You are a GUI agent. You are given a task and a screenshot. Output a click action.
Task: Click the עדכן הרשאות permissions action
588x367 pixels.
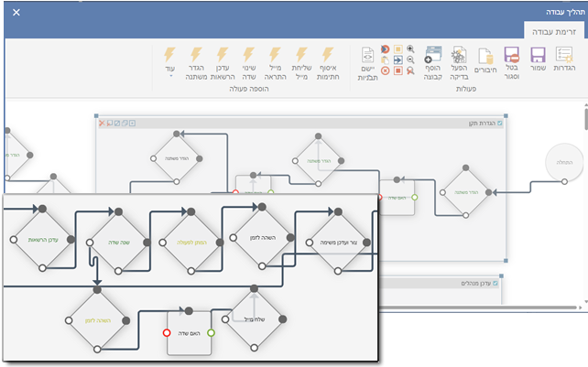(222, 59)
